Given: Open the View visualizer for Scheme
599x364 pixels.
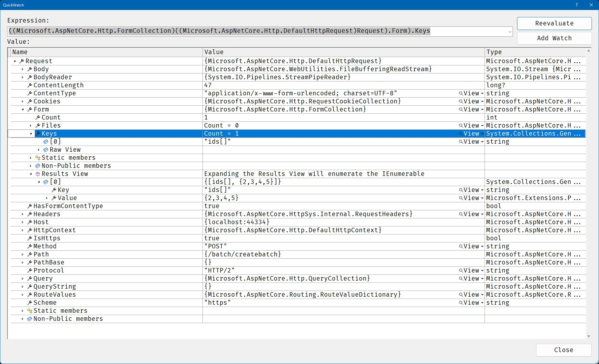Looking at the screenshot, I should tap(469, 303).
